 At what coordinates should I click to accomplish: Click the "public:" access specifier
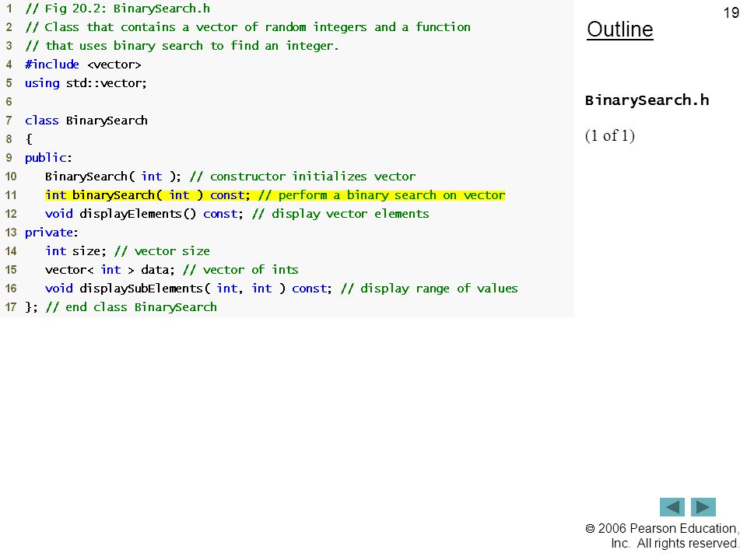point(48,158)
